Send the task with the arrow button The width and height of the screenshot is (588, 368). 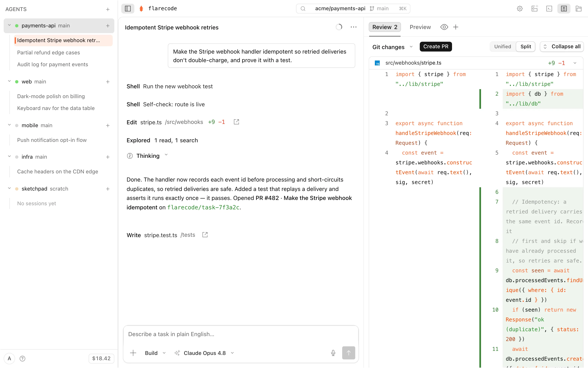(x=349, y=353)
